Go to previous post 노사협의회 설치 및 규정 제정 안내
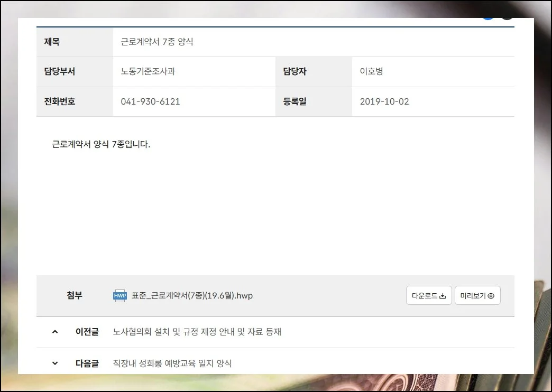Viewport: 552px width, 392px height. coord(197,332)
